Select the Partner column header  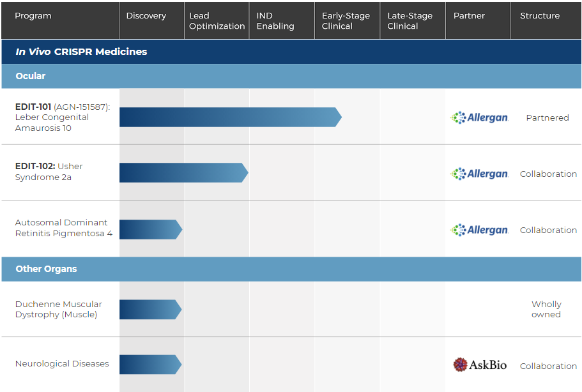(478, 20)
